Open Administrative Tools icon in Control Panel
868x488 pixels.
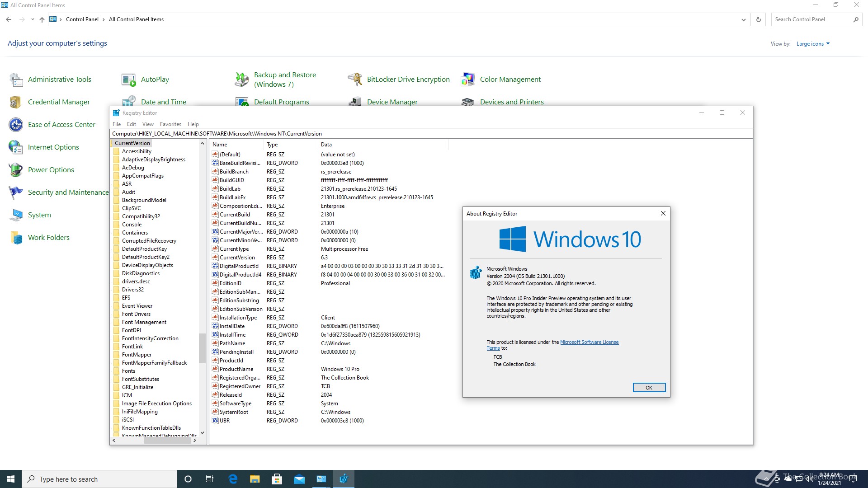pos(16,80)
